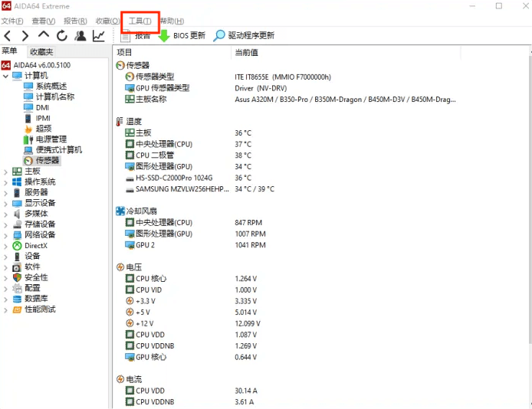Viewport: 532px width, 409px height.
Task: Expand the 显示设备 tree node
Action: 5,204
